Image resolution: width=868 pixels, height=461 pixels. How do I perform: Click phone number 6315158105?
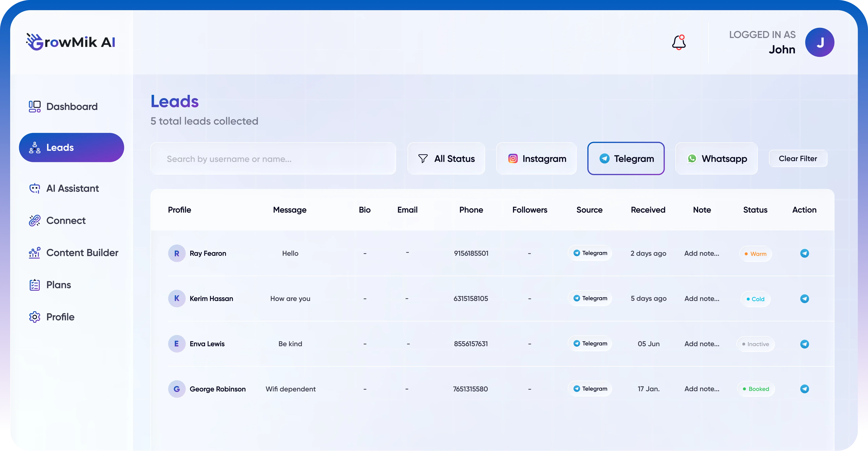tap(471, 299)
